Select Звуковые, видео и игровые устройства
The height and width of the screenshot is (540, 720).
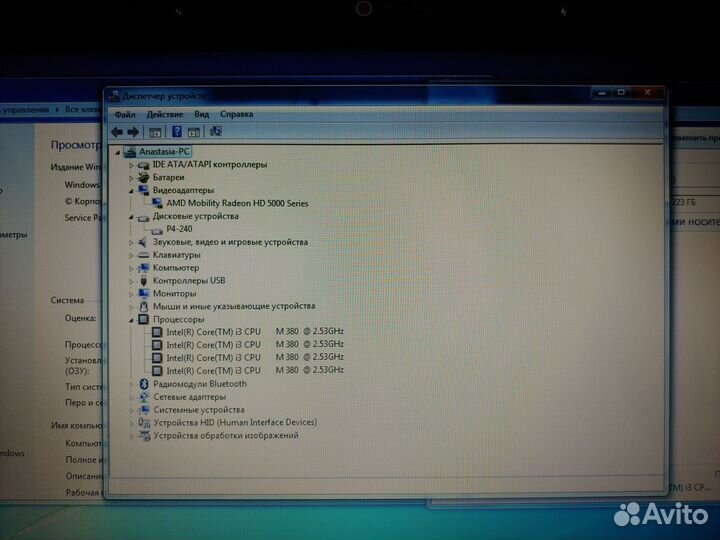[231, 242]
